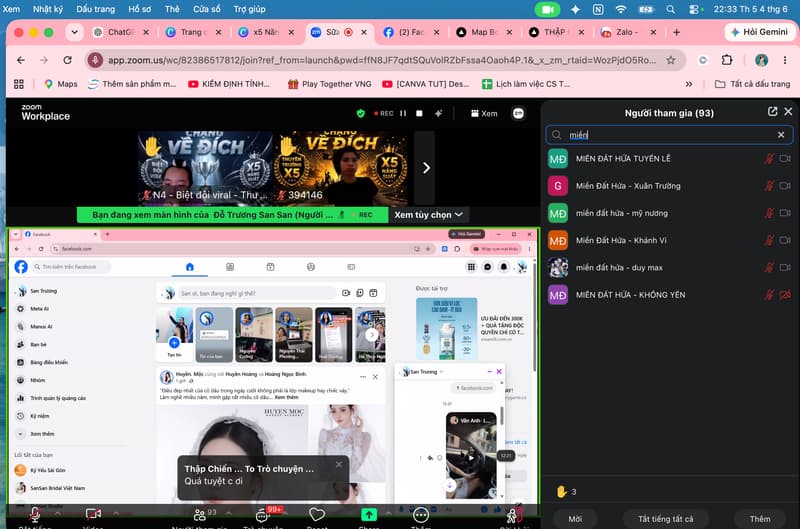Viewport: 800px width, 529px height.
Task: Expand chevron beside Participants button
Action: pyautogui.click(x=229, y=513)
